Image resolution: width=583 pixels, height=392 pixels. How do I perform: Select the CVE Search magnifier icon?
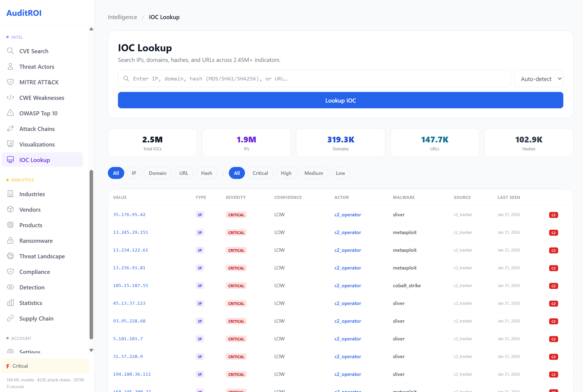(10, 51)
